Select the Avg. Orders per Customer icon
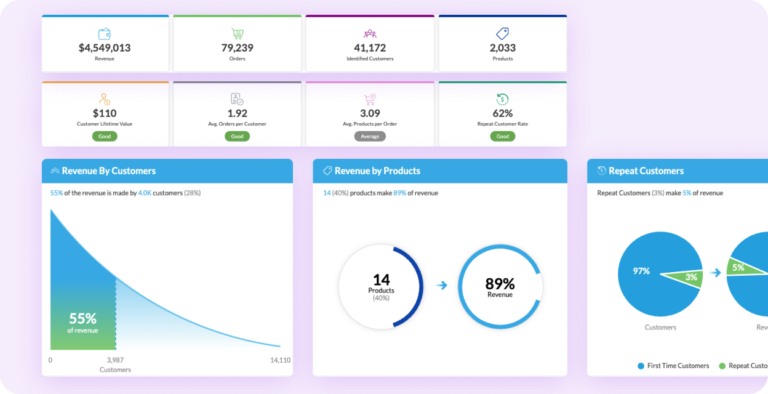Viewport: 768px width, 394px height. (237, 99)
